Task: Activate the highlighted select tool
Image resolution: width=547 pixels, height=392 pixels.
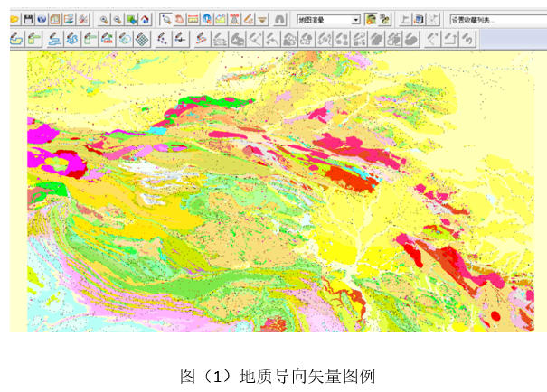Action: [x=165, y=18]
